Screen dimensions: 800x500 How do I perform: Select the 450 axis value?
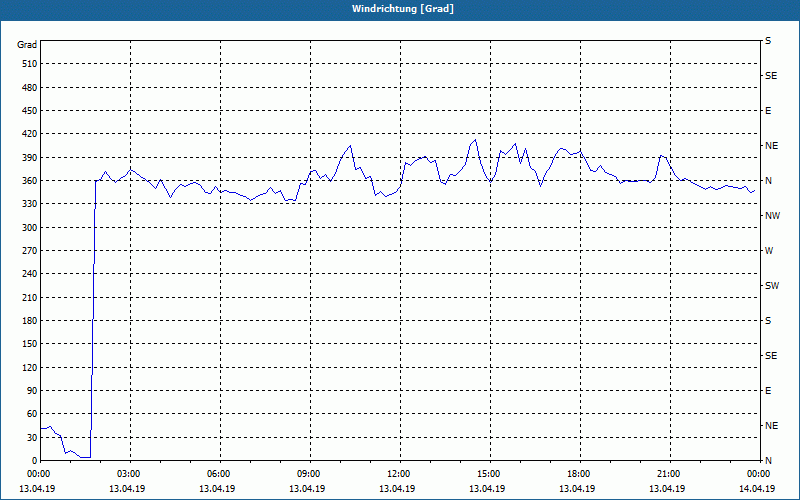tap(29, 111)
